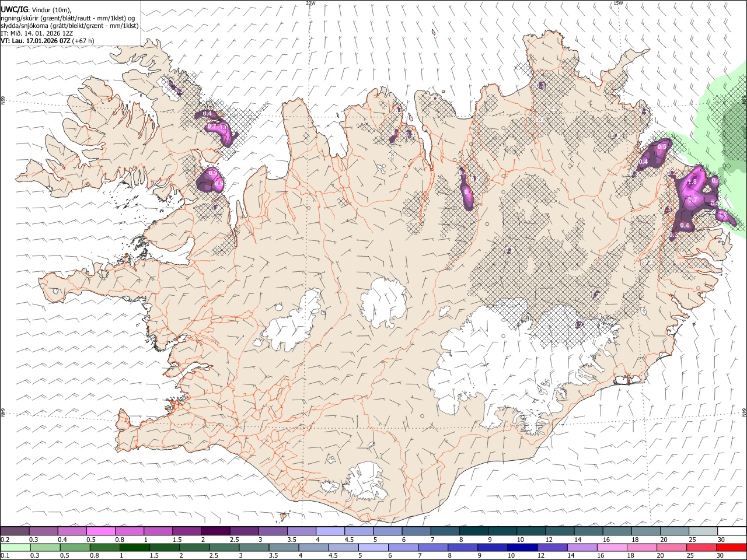The height and width of the screenshot is (560, 747).
Task: Click the '1.8' snowfall value on east coast
Action: (692, 182)
